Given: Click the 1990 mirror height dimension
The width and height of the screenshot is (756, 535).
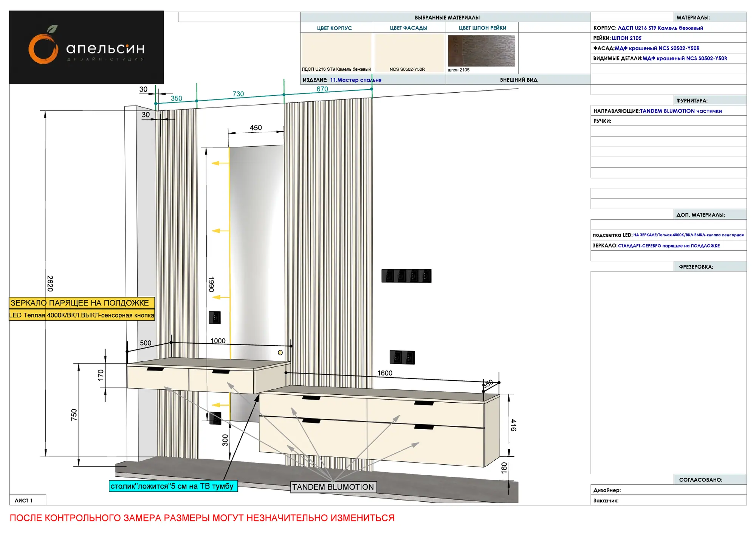Looking at the screenshot, I should (x=211, y=284).
